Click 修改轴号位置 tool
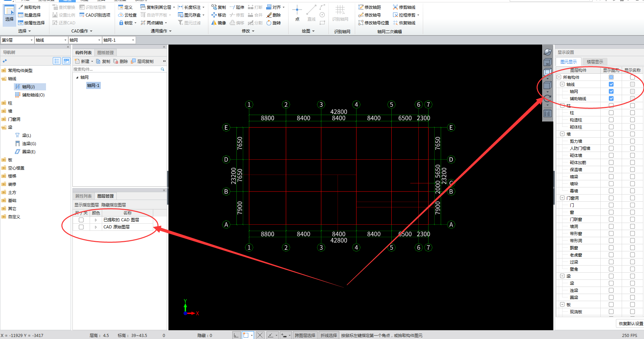Screen dimensions: 644x339 [374, 23]
